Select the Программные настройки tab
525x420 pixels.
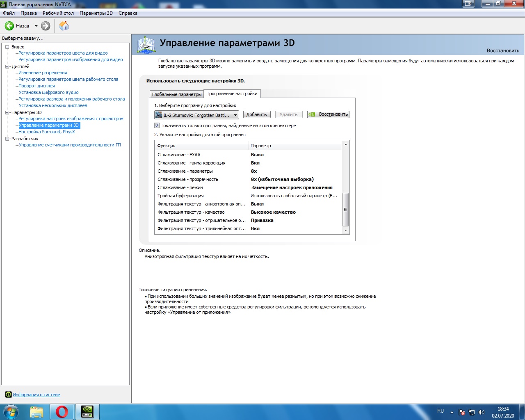click(232, 94)
